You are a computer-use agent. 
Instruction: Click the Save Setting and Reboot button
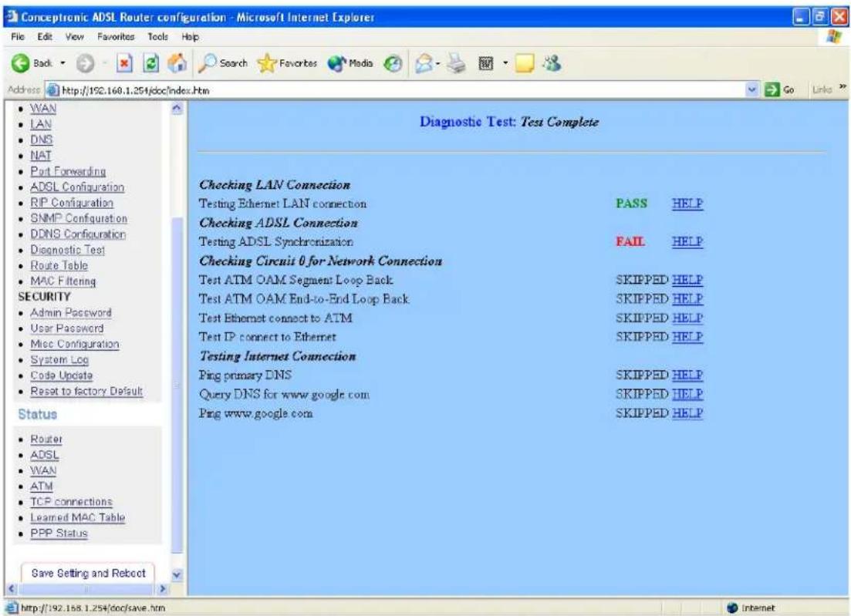(88, 573)
